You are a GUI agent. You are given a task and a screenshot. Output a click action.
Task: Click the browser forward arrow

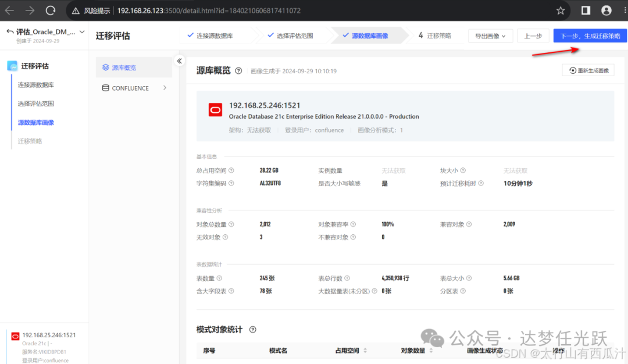coord(30,10)
